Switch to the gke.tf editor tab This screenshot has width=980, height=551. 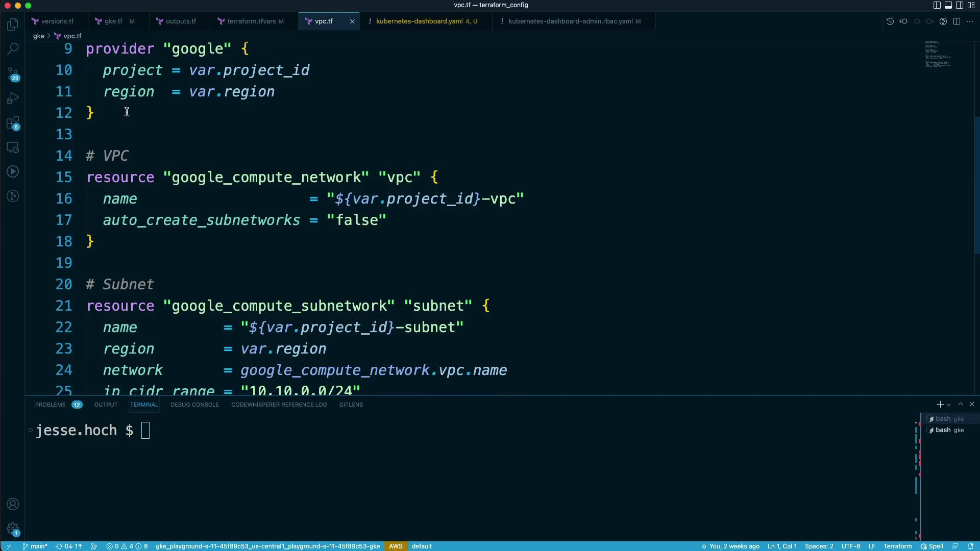pyautogui.click(x=113, y=21)
